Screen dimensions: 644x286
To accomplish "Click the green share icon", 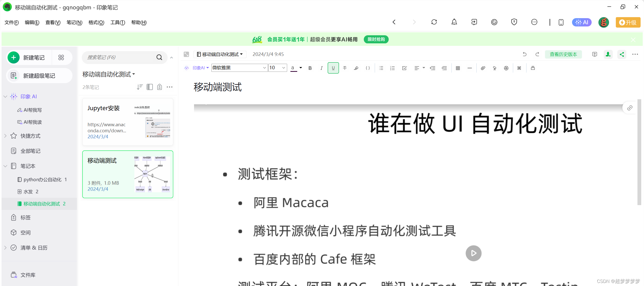I will [622, 54].
